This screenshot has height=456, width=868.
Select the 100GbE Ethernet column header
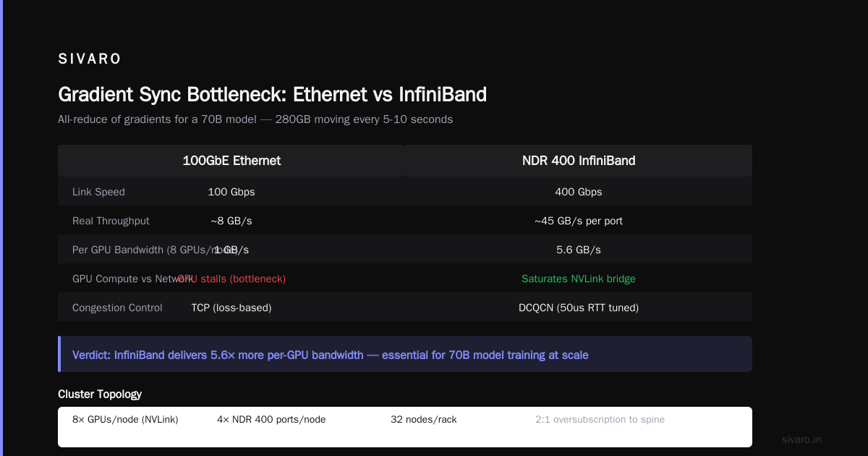(231, 161)
